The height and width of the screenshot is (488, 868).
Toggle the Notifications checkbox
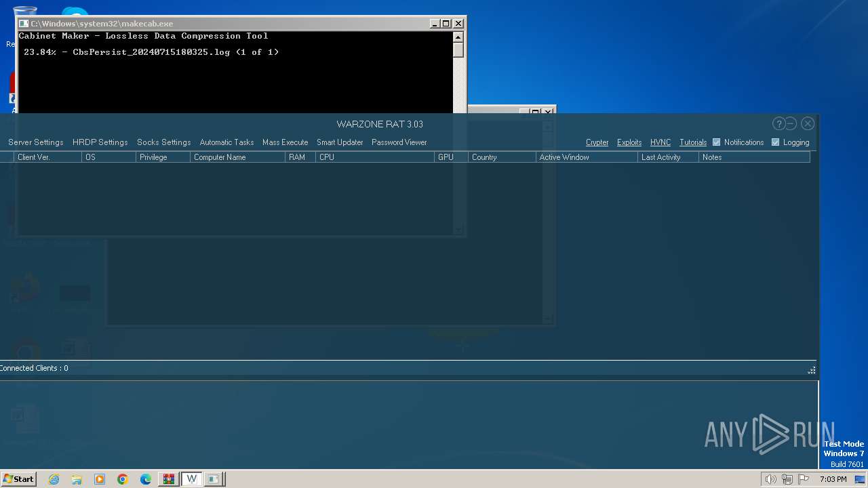(716, 142)
